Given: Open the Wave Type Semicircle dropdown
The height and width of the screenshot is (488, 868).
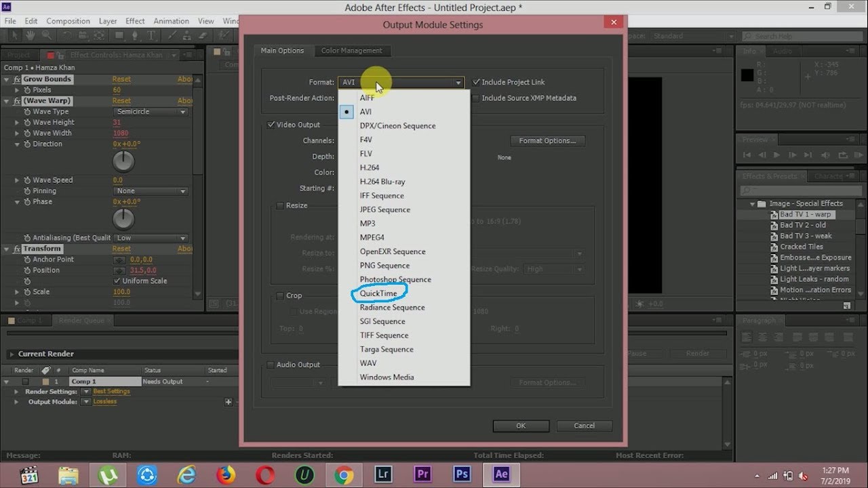Looking at the screenshot, I should 151,112.
